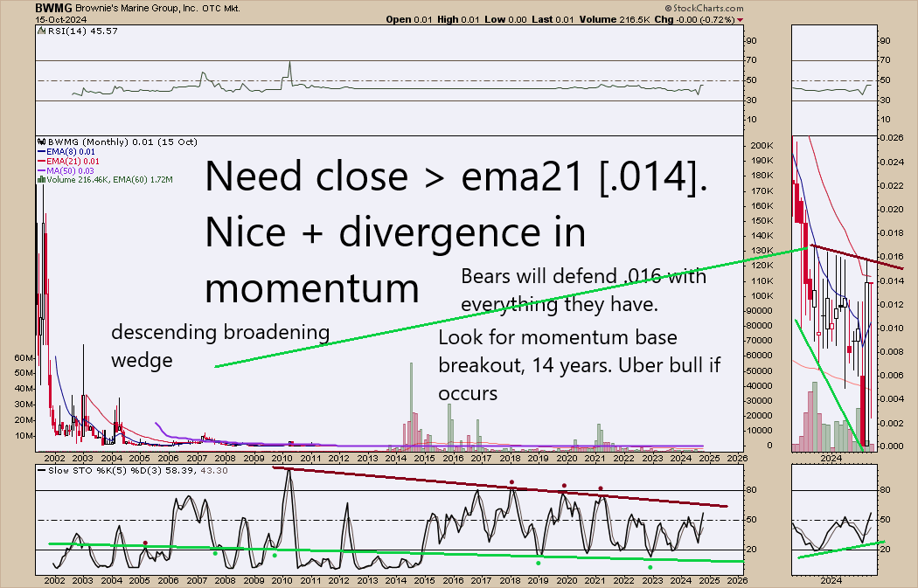This screenshot has width=918, height=588.
Task: Click the Chg -0.00 (-0.72%) value
Action: (x=694, y=19)
